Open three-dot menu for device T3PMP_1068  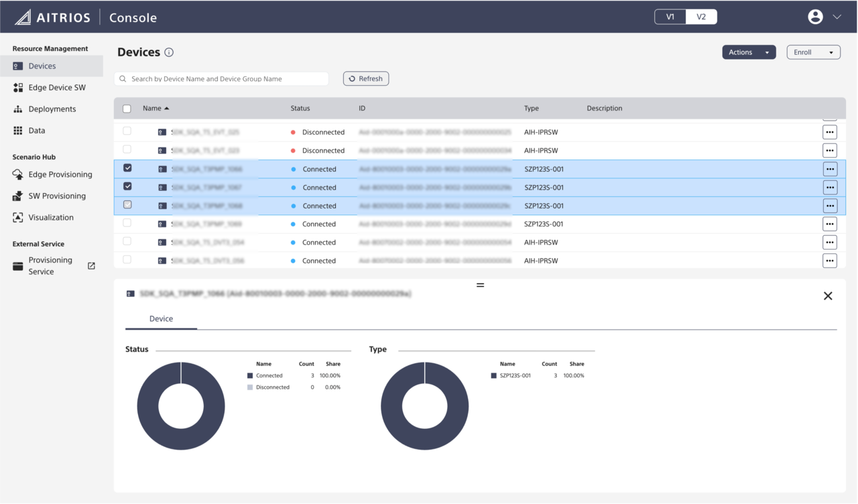click(830, 206)
